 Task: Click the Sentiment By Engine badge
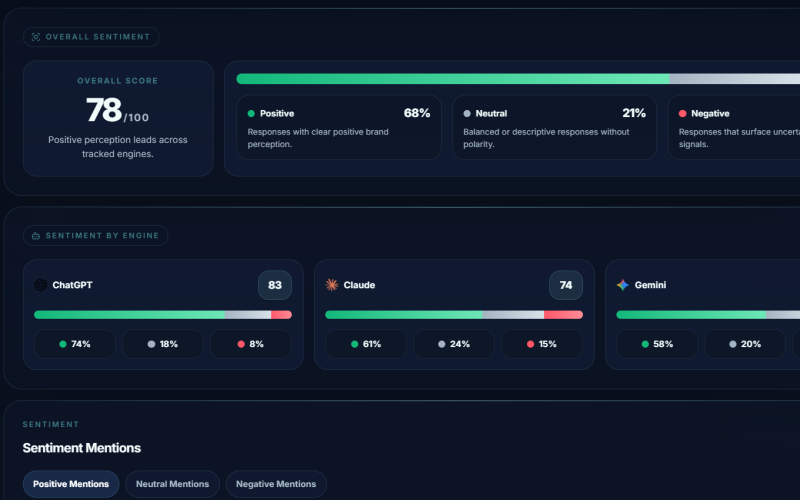point(95,236)
